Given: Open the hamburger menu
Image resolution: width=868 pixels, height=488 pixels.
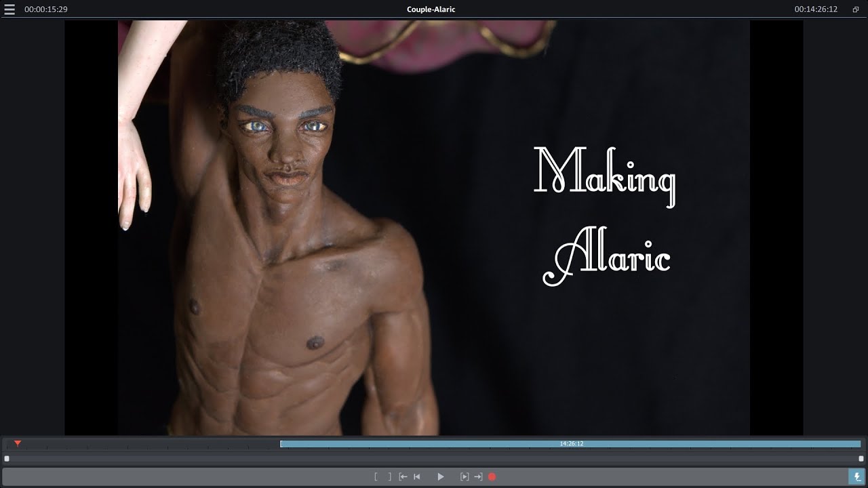Looking at the screenshot, I should [x=9, y=9].
